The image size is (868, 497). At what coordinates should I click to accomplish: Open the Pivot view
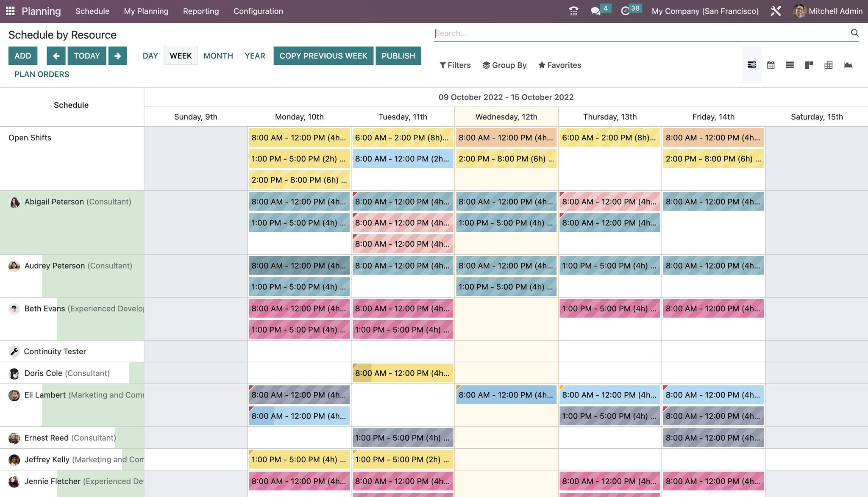828,65
